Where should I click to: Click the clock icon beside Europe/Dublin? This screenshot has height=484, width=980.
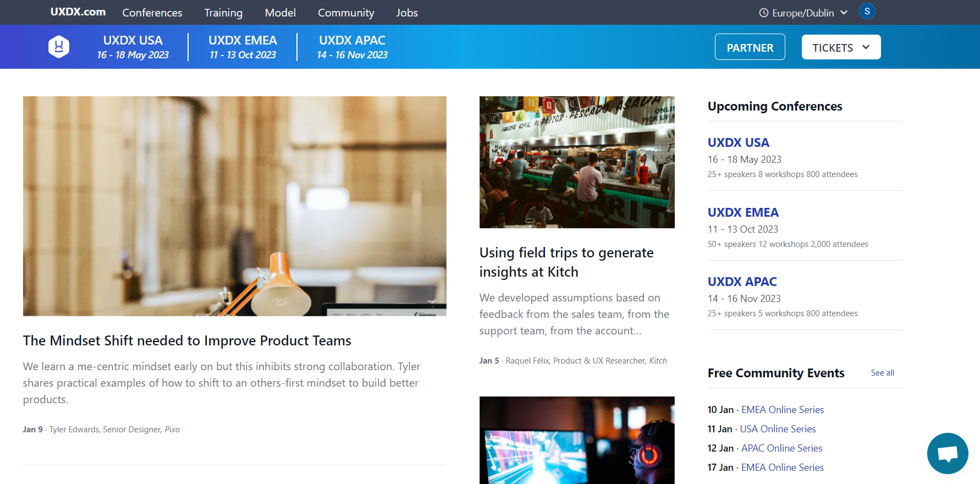click(x=763, y=13)
